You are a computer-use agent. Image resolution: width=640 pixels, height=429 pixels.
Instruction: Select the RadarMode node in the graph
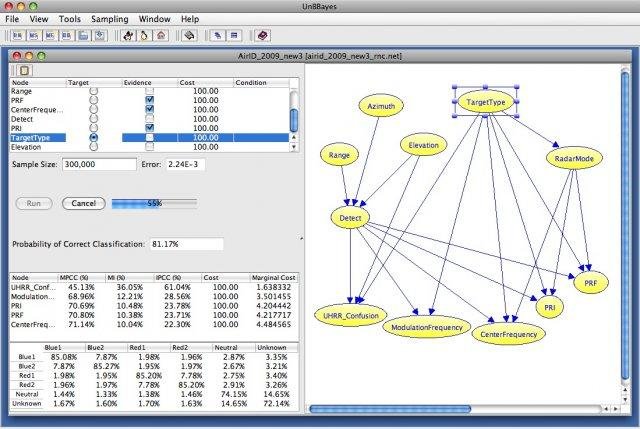(x=574, y=158)
